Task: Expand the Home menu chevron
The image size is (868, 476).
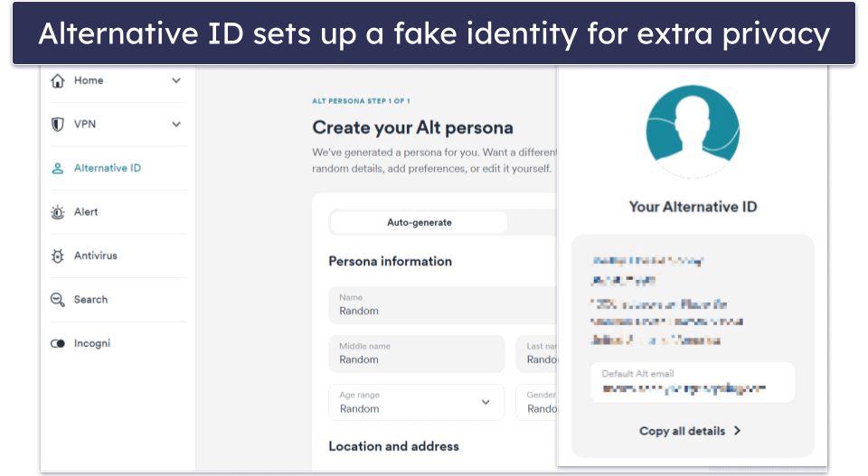Action: pyautogui.click(x=176, y=80)
